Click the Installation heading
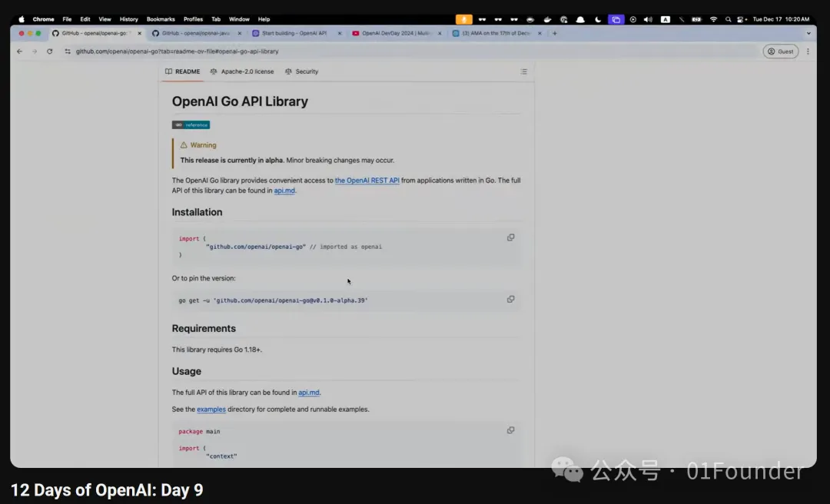This screenshot has width=830, height=504. (x=197, y=212)
